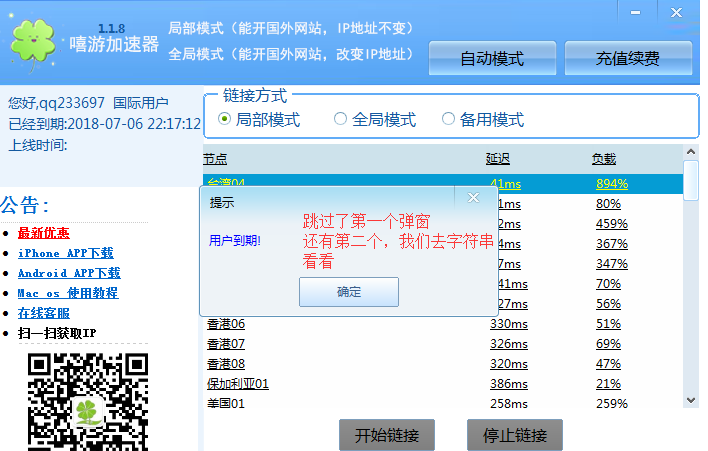Open the iPhone APP下载 link
This screenshot has height=451, width=708.
tap(65, 253)
